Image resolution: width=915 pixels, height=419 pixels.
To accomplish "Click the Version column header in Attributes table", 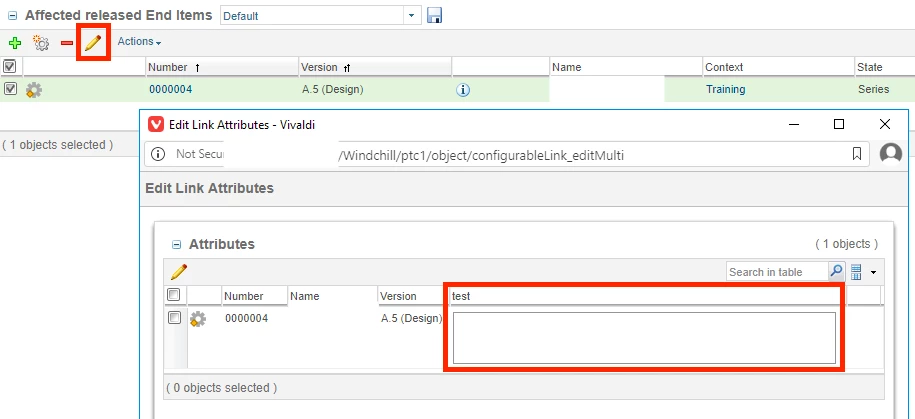I will point(413,296).
